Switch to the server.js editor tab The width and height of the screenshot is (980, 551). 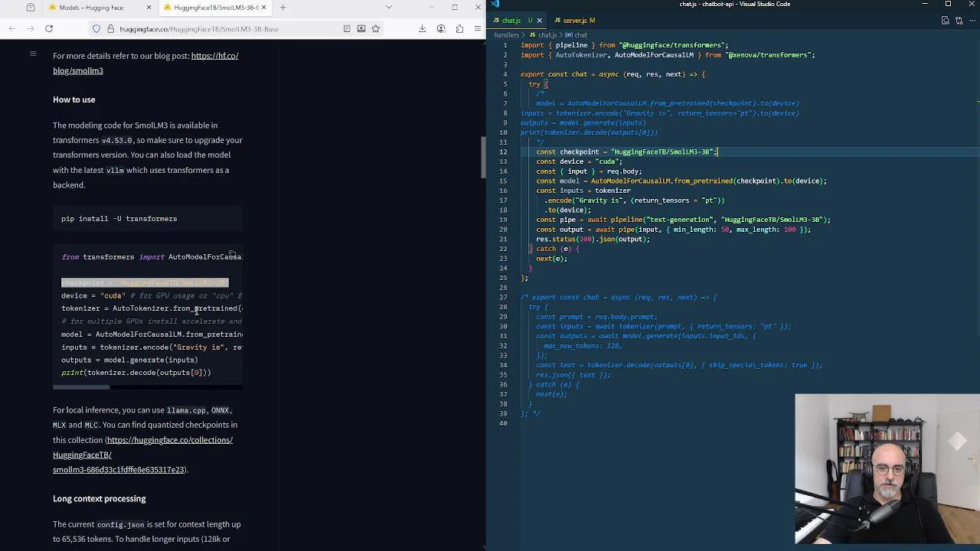click(574, 21)
